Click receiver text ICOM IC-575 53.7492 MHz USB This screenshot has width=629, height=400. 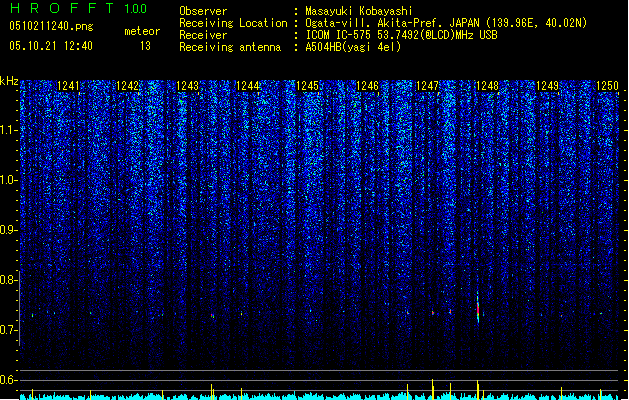click(x=401, y=35)
